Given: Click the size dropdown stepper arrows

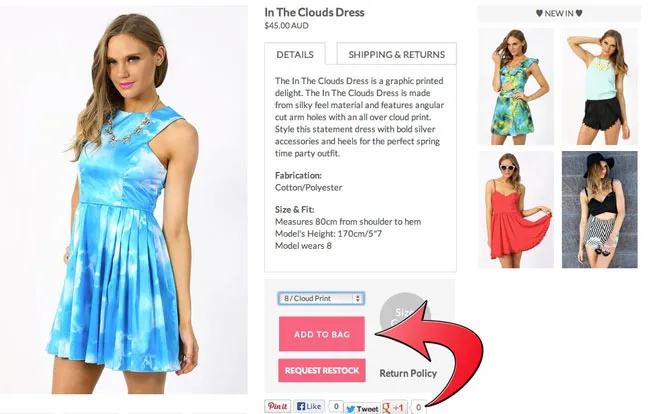Looking at the screenshot, I should [358, 298].
